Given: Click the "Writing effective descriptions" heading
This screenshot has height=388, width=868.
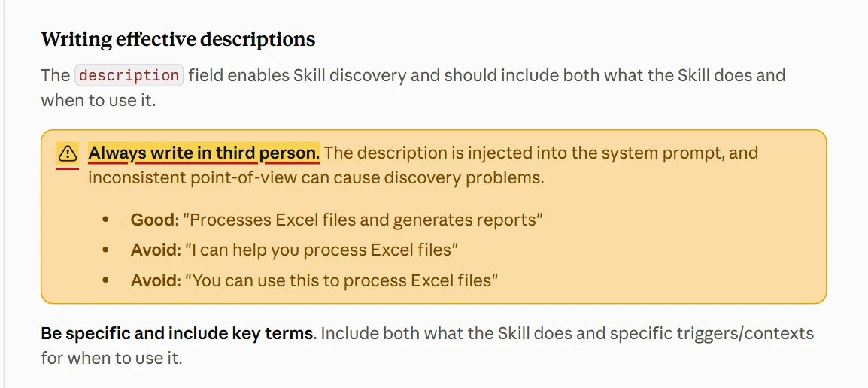Looking at the screenshot, I should (178, 39).
